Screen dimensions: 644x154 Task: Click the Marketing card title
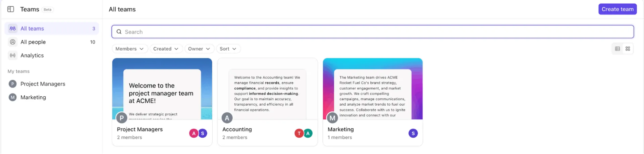point(341,129)
